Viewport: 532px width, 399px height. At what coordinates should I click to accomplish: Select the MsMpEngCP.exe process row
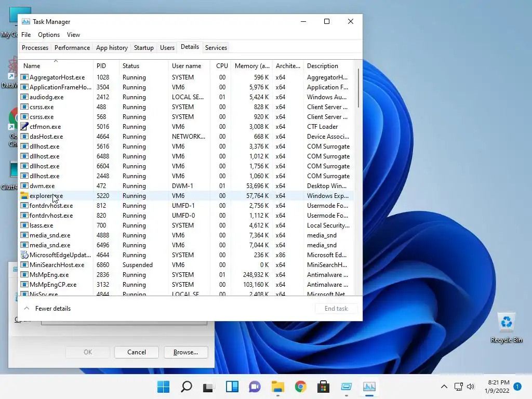[x=187, y=284]
